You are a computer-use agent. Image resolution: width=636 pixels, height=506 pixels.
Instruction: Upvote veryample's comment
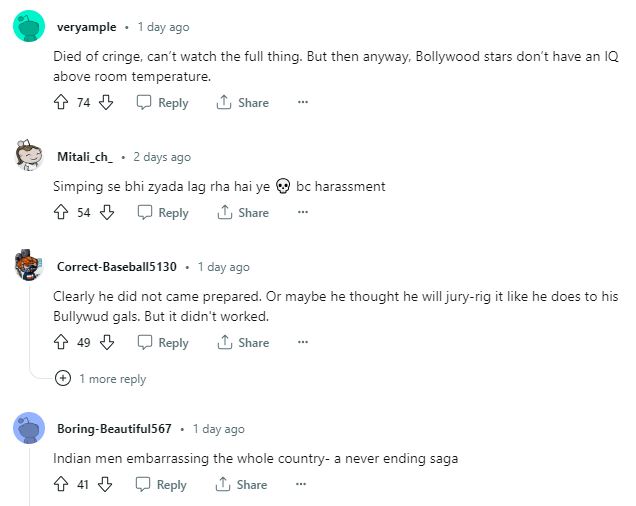tap(61, 102)
